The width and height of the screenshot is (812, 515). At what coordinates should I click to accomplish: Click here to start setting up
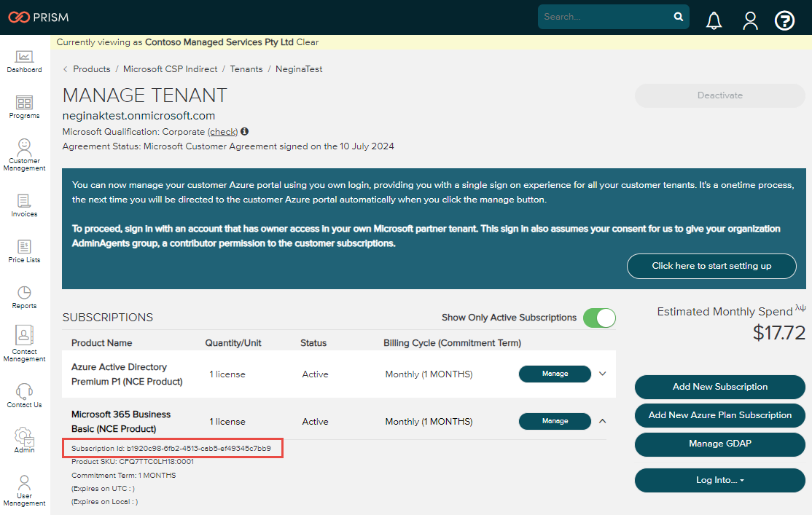pyautogui.click(x=711, y=266)
